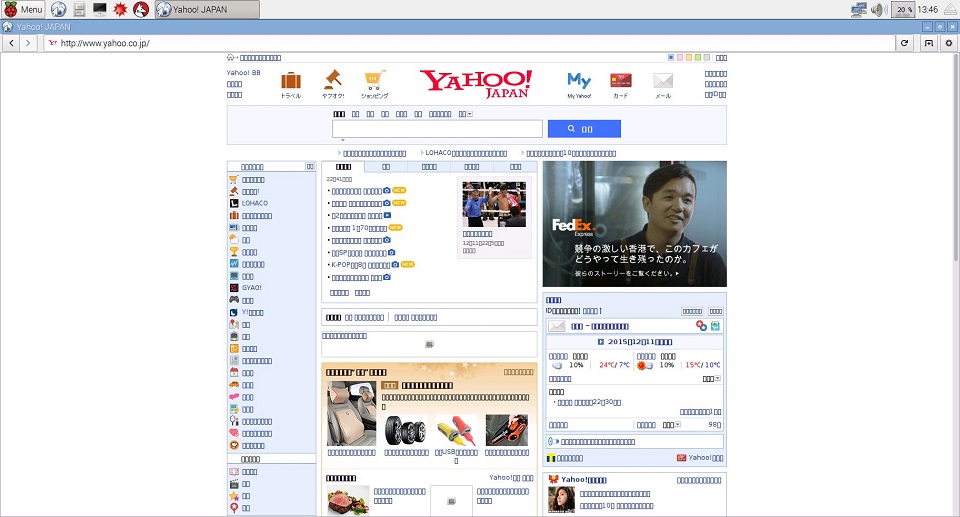Viewport: 960px width, 517px height.
Task: Toggle the arrow beside the 2015 date heading
Action: 601,342
